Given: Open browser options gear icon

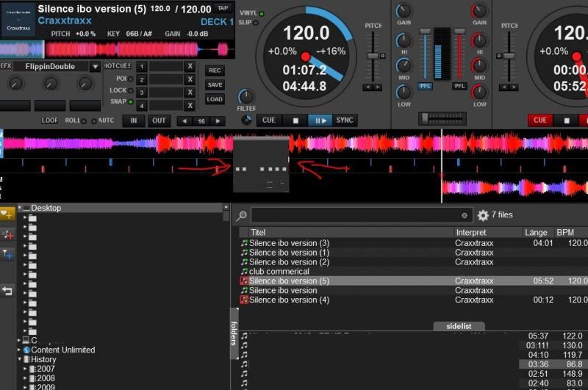Looking at the screenshot, I should [483, 215].
